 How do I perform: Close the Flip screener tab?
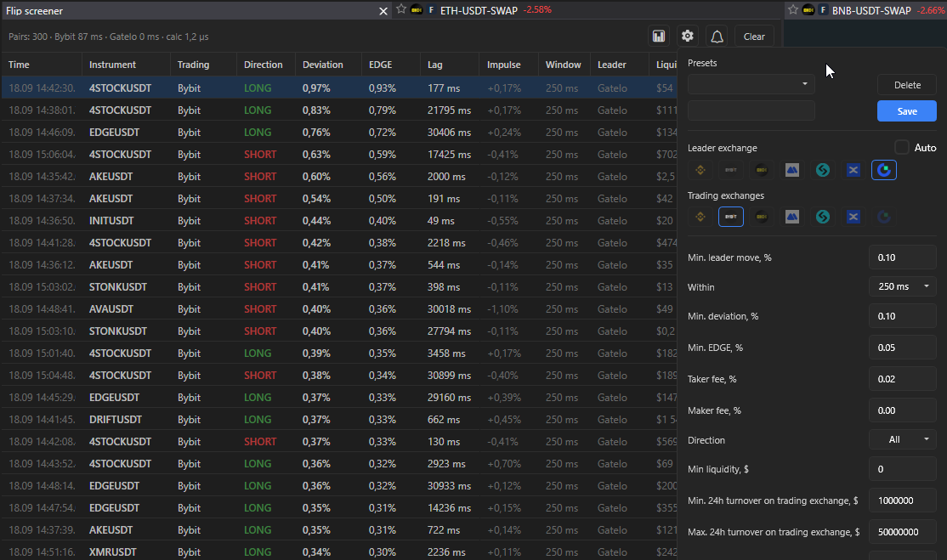383,11
